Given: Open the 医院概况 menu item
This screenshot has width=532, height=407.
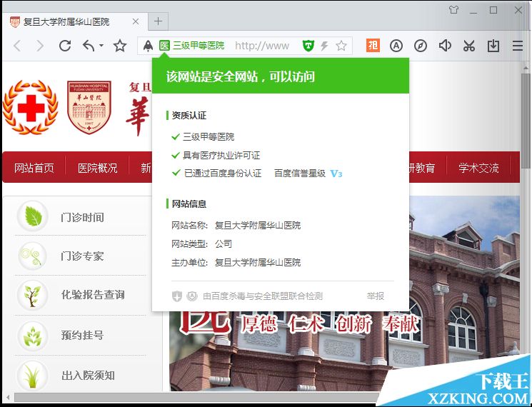Looking at the screenshot, I should pyautogui.click(x=97, y=168).
